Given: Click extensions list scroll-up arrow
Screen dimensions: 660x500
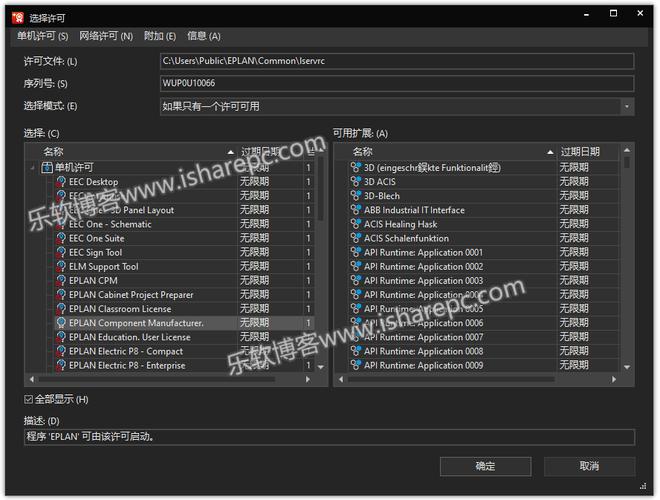Looking at the screenshot, I should (627, 150).
